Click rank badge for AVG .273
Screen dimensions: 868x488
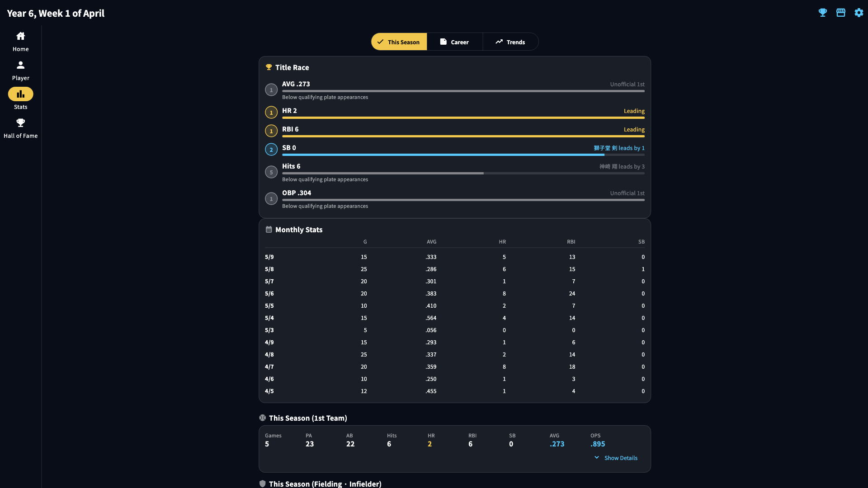pos(271,90)
